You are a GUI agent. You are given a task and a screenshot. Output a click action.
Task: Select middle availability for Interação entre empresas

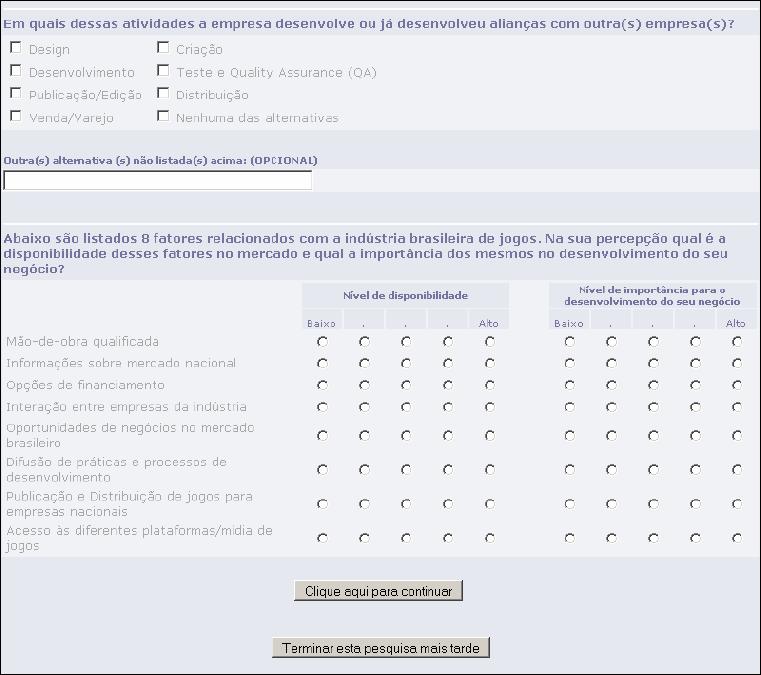pyautogui.click(x=406, y=407)
